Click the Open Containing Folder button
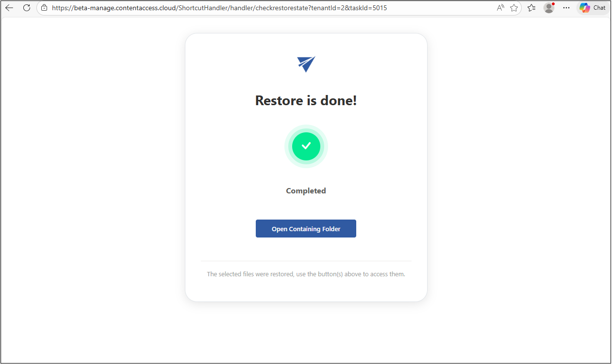The image size is (612, 364). point(306,229)
